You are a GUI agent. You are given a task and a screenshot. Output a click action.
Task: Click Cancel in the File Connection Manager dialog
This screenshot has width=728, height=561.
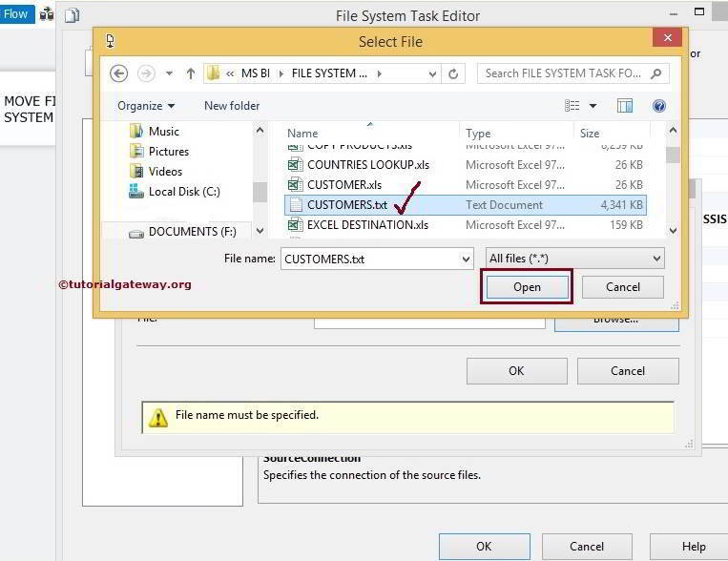[628, 370]
